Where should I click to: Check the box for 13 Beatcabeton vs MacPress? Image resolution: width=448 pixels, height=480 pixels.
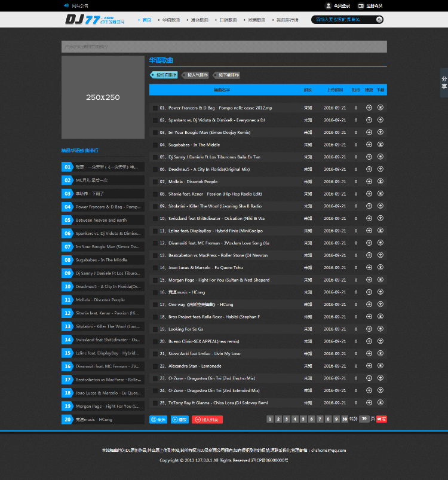click(x=155, y=256)
